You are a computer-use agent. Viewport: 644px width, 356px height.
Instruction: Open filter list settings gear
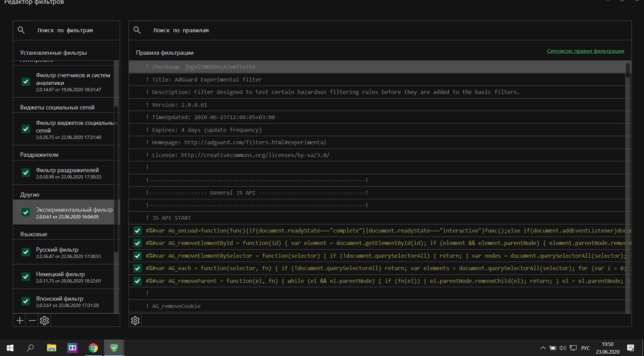(45, 320)
